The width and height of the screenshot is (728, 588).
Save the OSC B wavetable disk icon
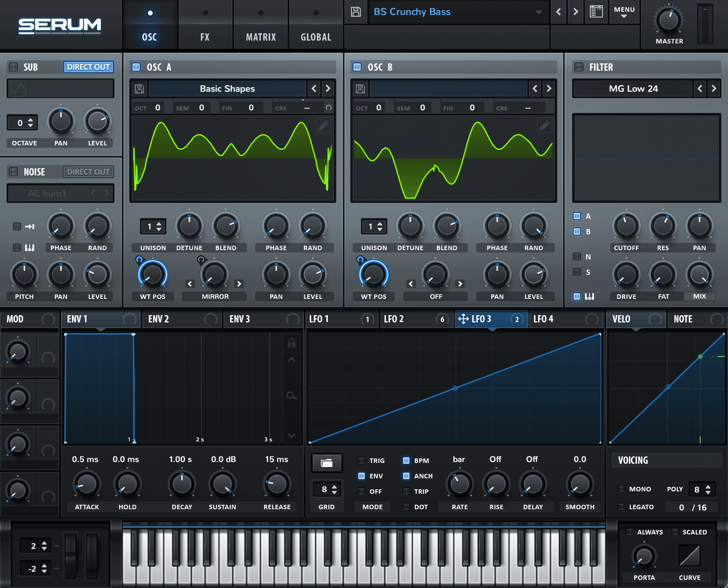click(360, 89)
